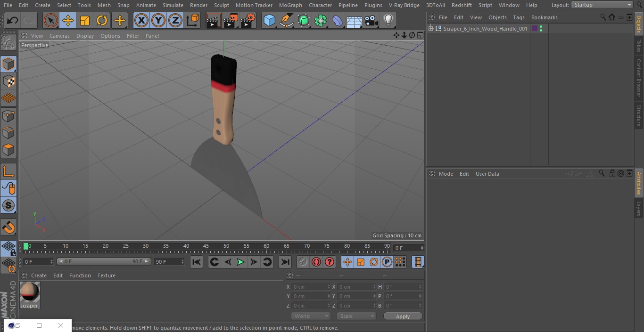The width and height of the screenshot is (644, 332).
Task: Add a deformer with Bend icon
Action: point(338,20)
